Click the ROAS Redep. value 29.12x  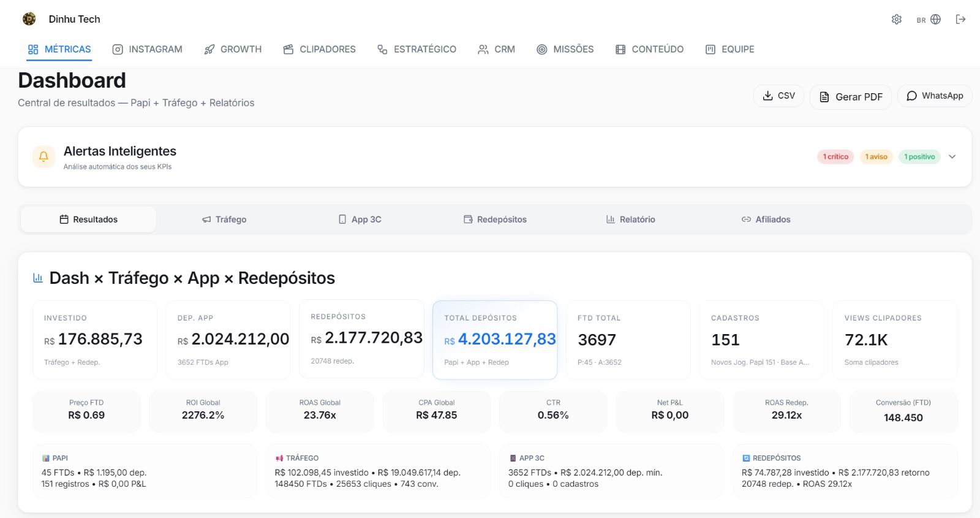(786, 415)
